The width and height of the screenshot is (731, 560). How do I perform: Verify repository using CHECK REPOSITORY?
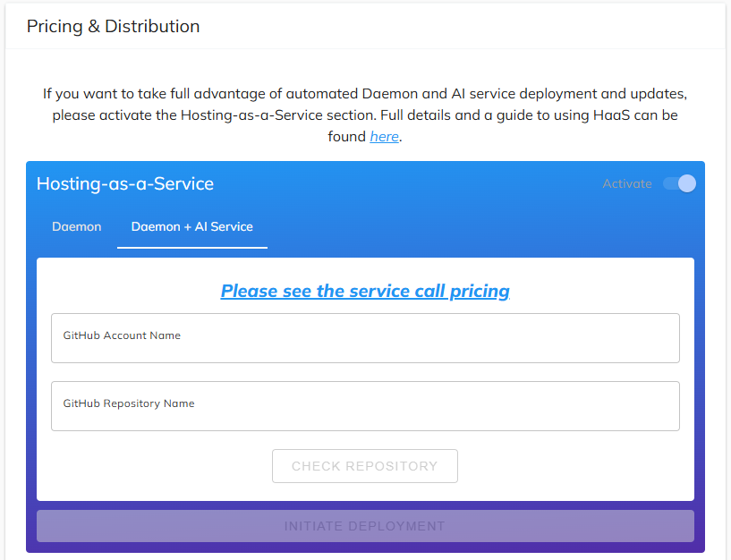coord(364,465)
